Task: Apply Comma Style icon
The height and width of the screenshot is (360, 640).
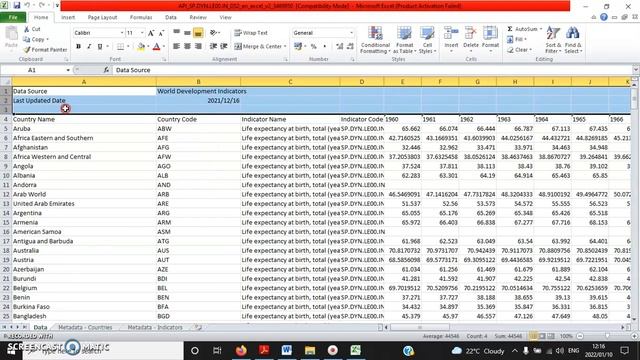Action: (x=324, y=47)
